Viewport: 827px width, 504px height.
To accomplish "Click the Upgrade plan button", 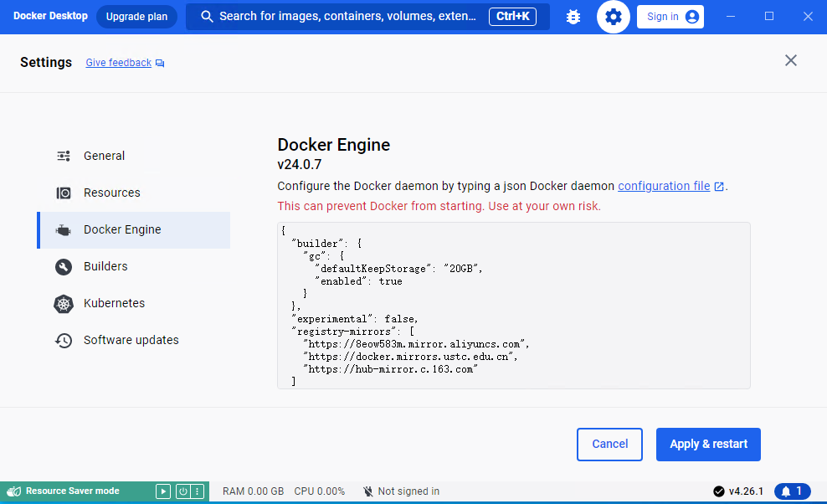I will tap(136, 17).
